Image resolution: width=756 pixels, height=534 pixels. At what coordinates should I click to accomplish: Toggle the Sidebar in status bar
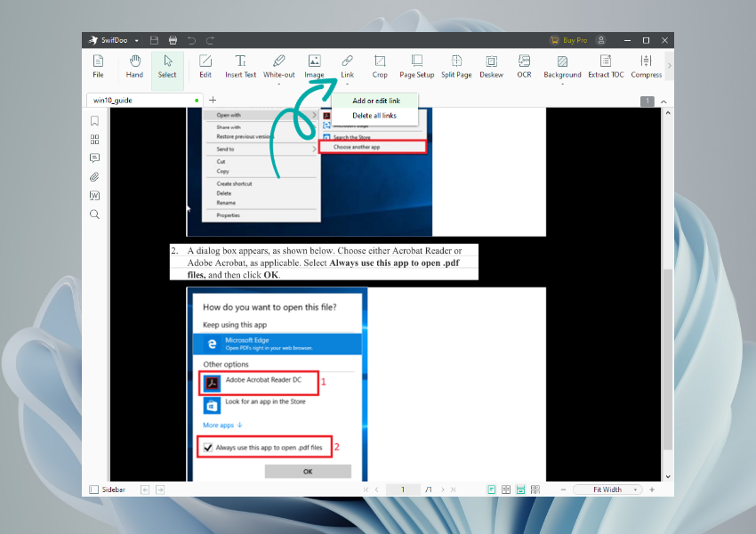107,489
